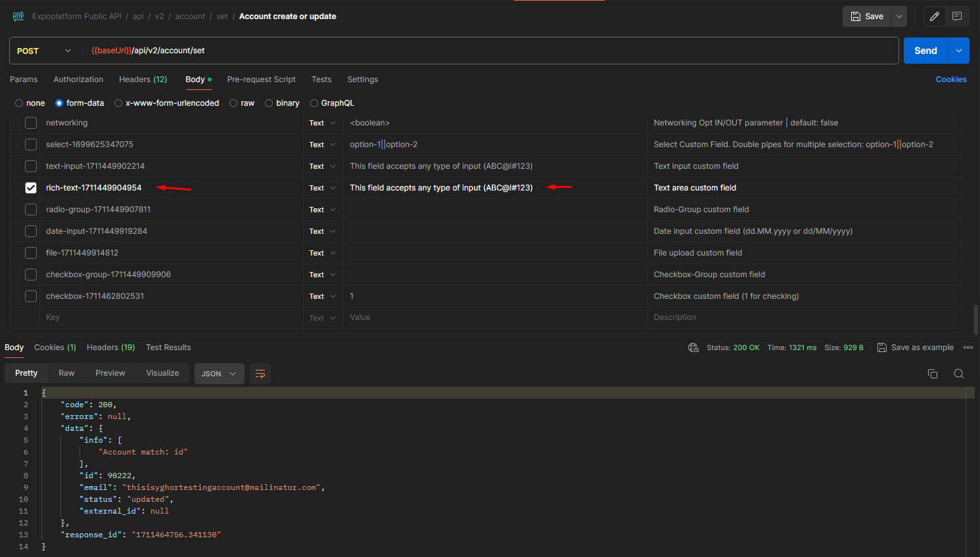
Task: Open the comments icon next to the pencil
Action: 957,16
